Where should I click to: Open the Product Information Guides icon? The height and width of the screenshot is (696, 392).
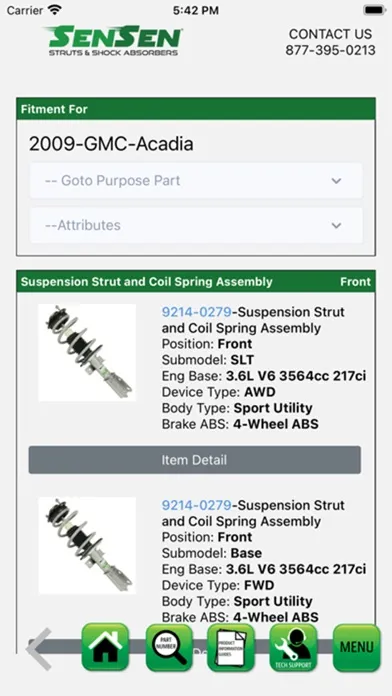231,648
